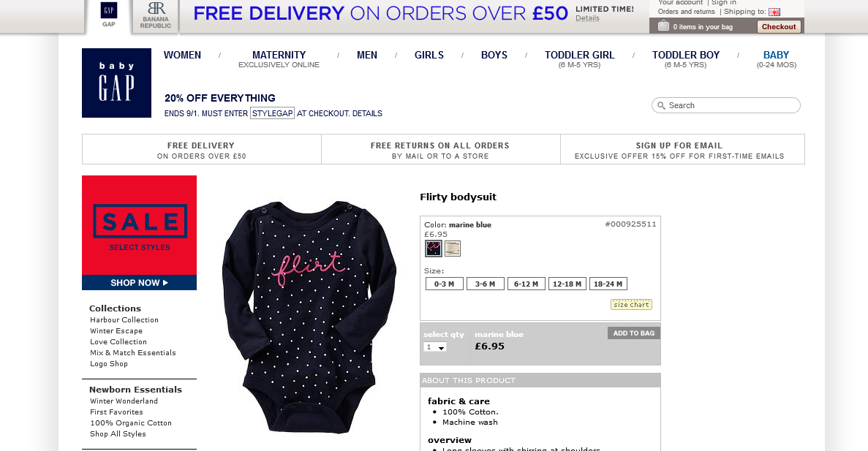
Task: Click the shopping bag icon
Action: pyautogui.click(x=663, y=26)
